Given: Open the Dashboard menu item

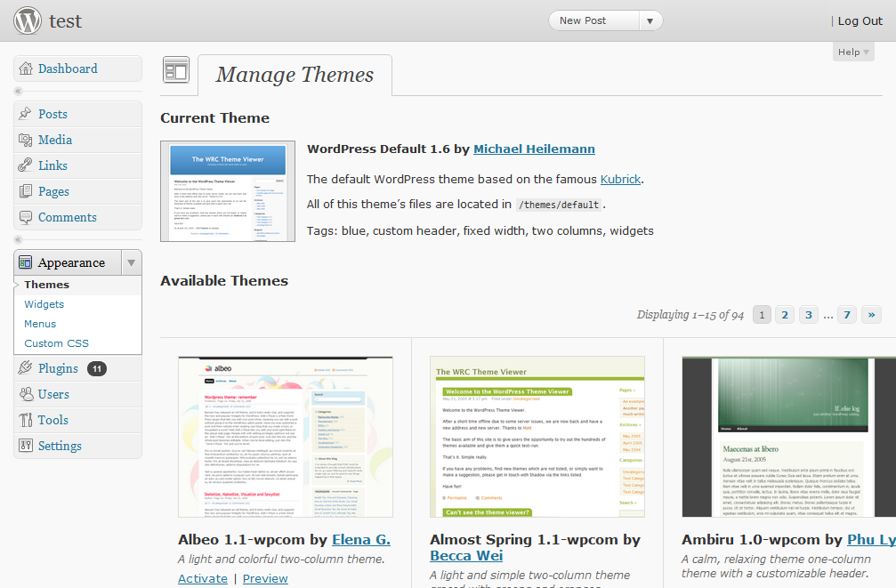Looking at the screenshot, I should tap(77, 68).
